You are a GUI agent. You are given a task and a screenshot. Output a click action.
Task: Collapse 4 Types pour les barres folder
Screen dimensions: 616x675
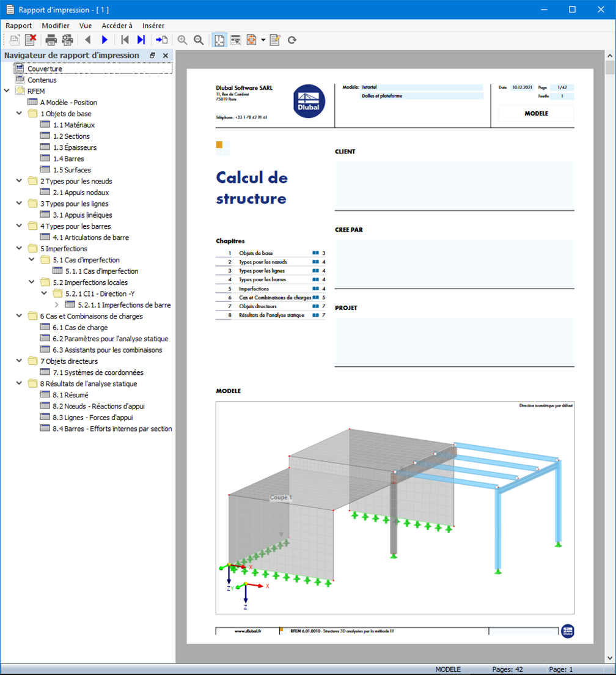[x=20, y=226]
